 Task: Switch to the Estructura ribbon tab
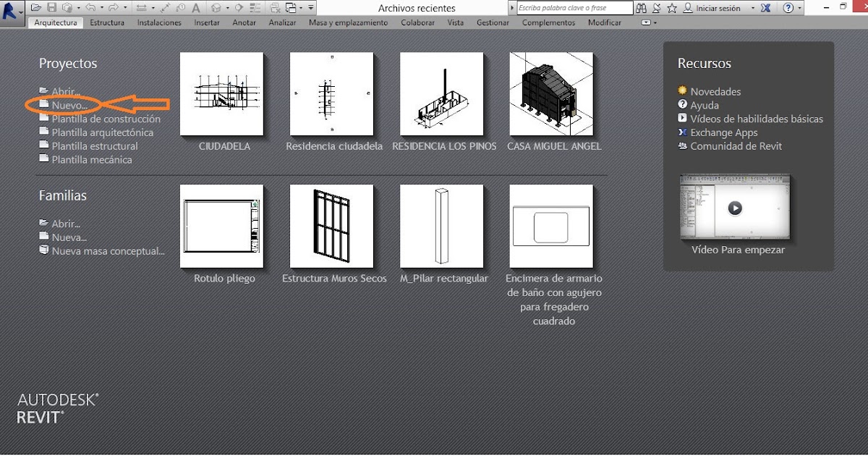[x=106, y=22]
